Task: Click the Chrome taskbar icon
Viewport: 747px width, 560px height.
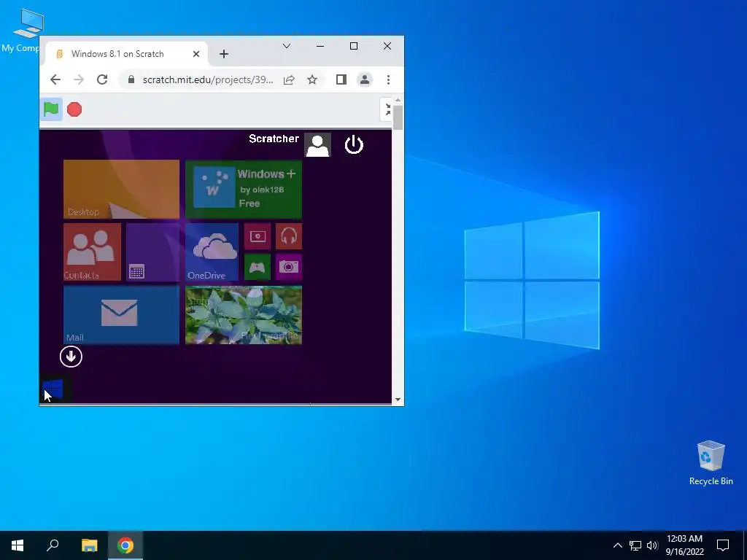Action: (x=125, y=545)
